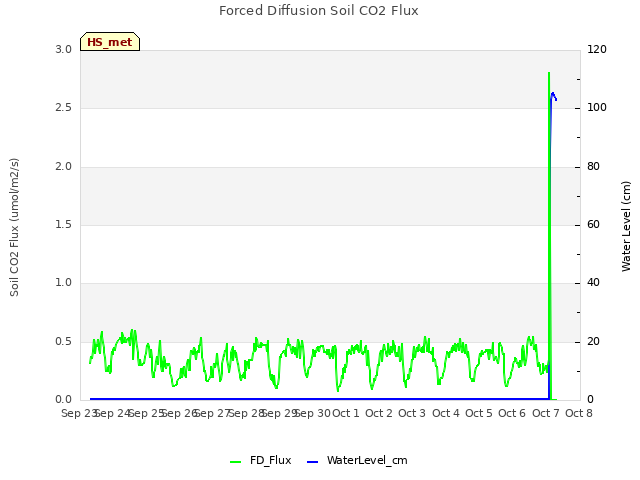Select the FD_Flux legend label
Screen dimensions: 640x480
(271, 460)
